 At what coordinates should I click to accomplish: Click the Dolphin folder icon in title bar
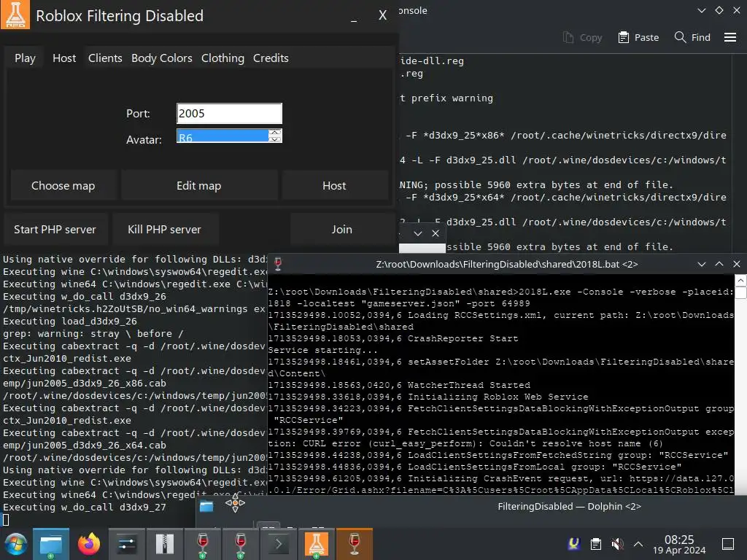[x=206, y=506]
